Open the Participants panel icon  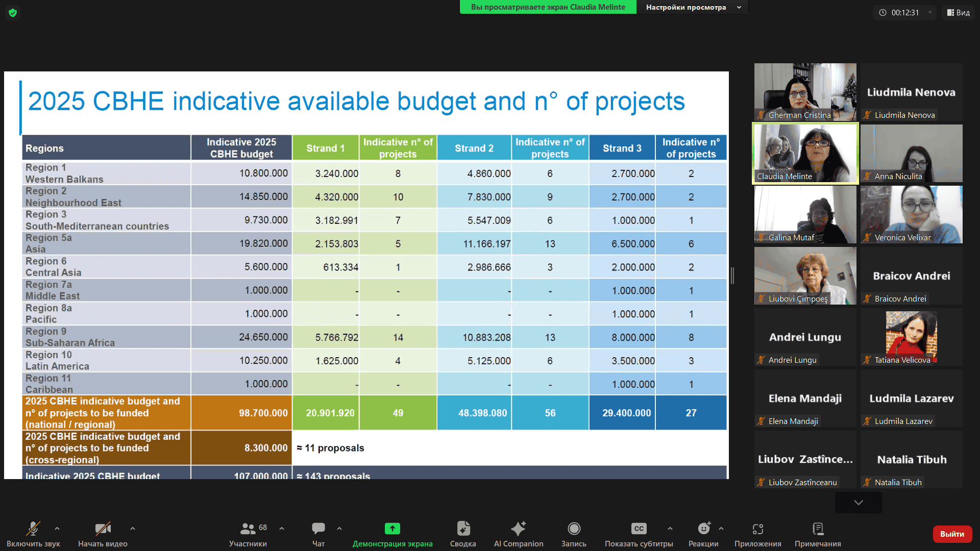(248, 529)
